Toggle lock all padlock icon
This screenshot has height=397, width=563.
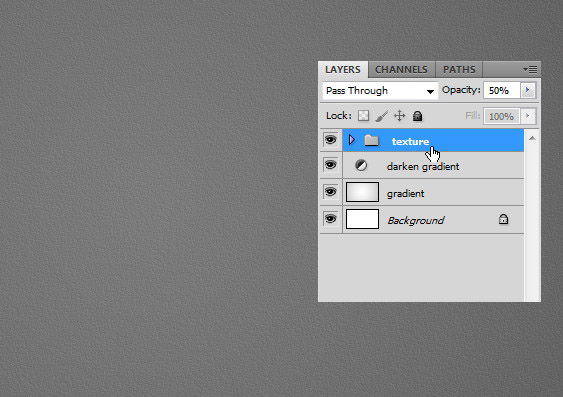[x=417, y=116]
